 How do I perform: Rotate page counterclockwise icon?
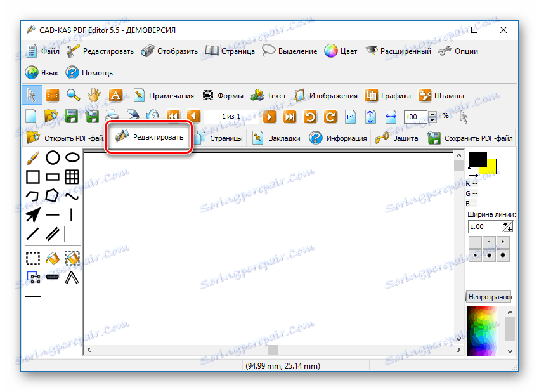tap(310, 117)
